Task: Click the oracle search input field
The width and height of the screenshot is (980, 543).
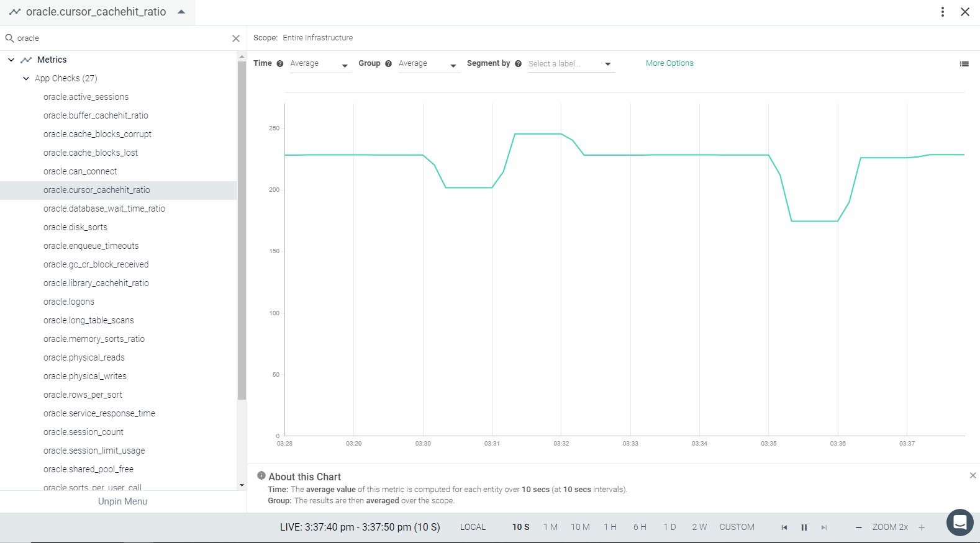Action: tap(121, 38)
